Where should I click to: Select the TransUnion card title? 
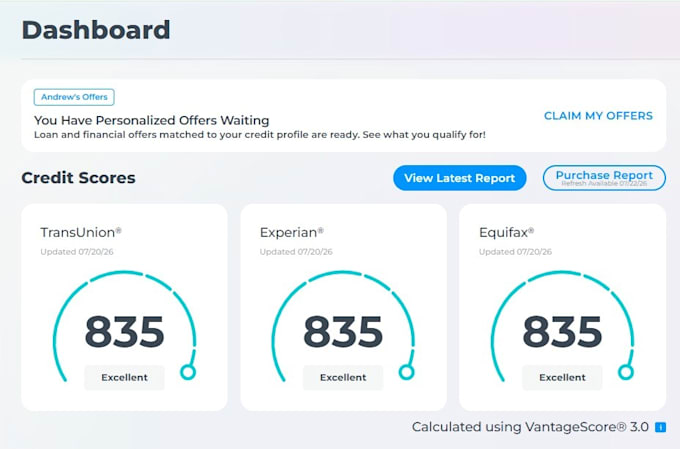point(81,233)
